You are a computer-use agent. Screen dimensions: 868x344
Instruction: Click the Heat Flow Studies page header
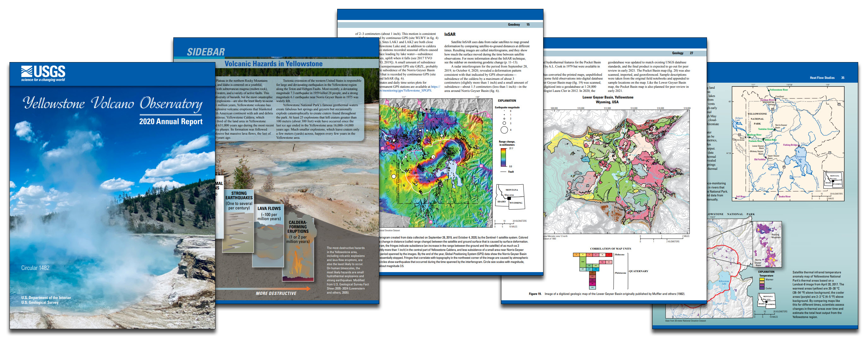(822, 78)
